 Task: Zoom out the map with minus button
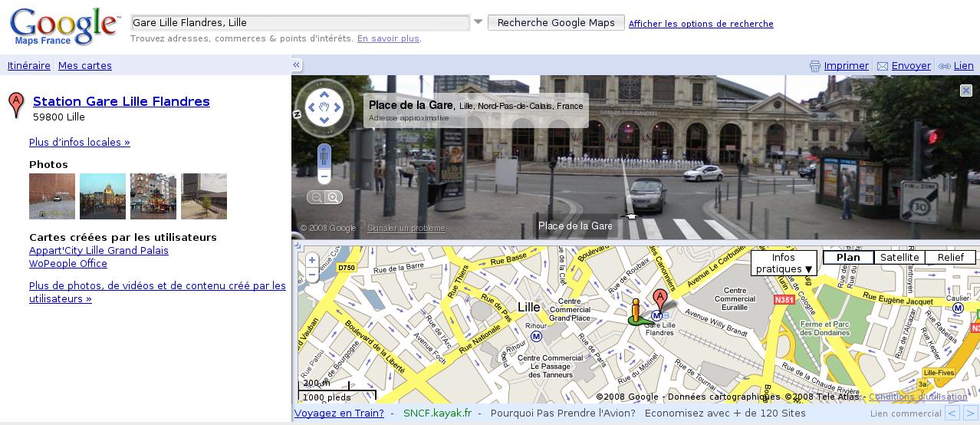pyautogui.click(x=312, y=274)
